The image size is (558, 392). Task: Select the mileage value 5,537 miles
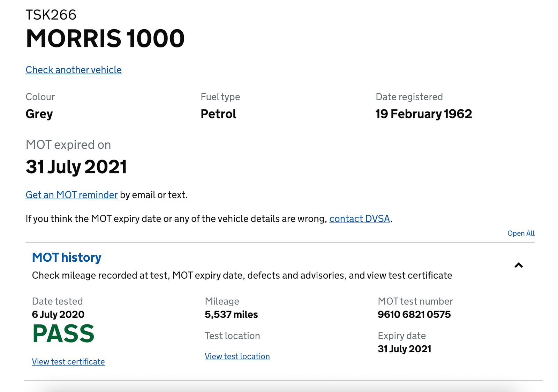(x=231, y=314)
